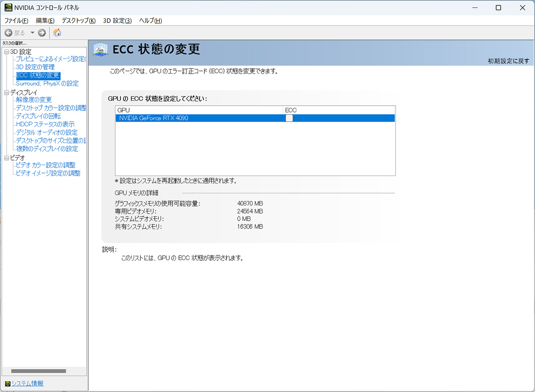
Task: Collapse the 3D 設定 tree node
Action: pyautogui.click(x=6, y=52)
